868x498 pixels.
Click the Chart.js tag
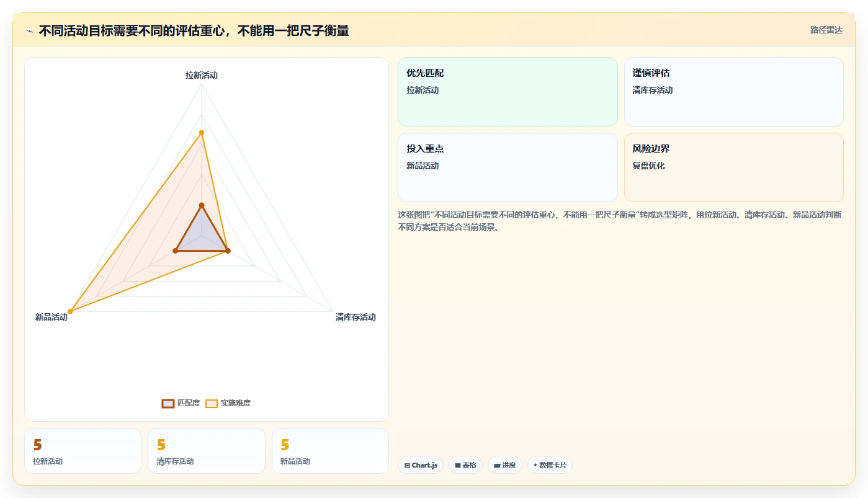pyautogui.click(x=421, y=465)
